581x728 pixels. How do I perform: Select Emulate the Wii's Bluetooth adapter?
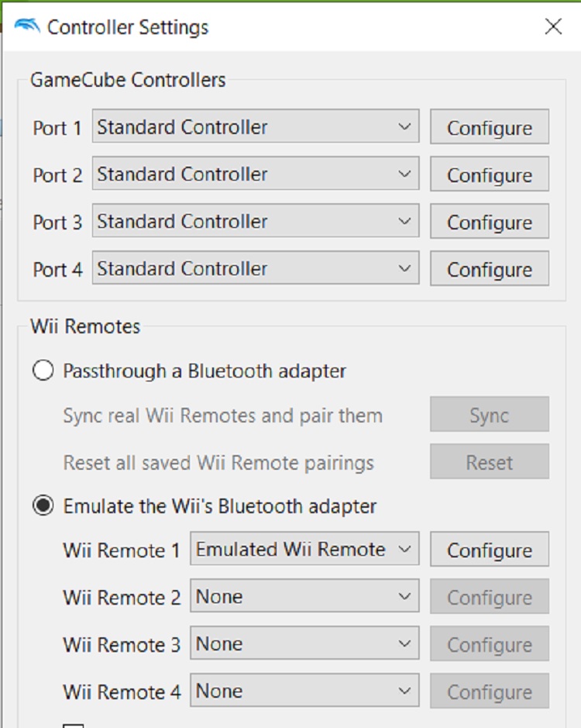43,506
